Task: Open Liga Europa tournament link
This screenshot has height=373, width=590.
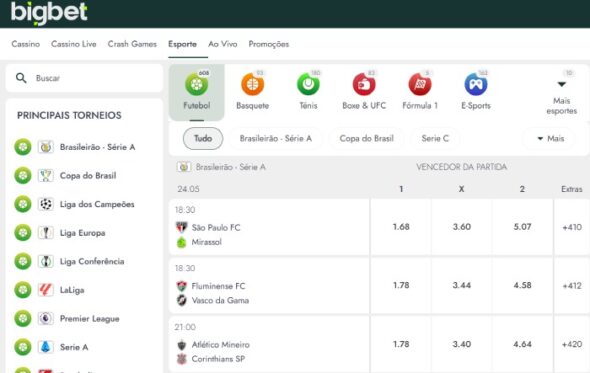Action: click(x=82, y=233)
